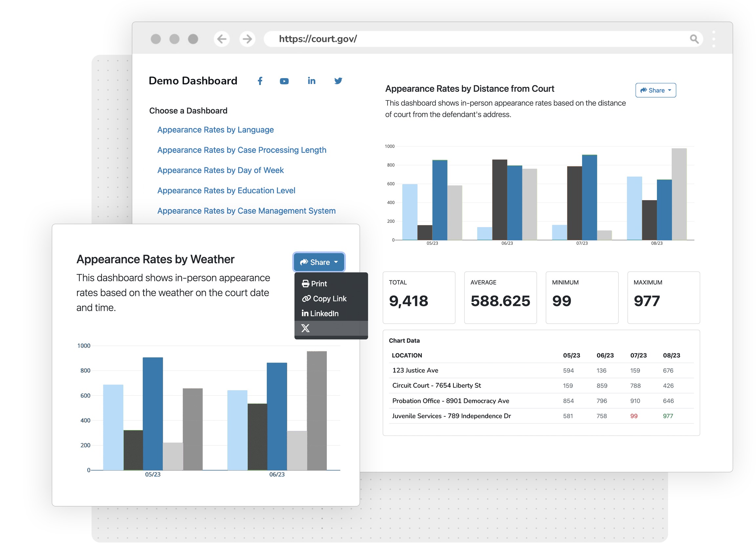Image resolution: width=756 pixels, height=552 pixels.
Task: Select the X share option
Action: coord(305,328)
